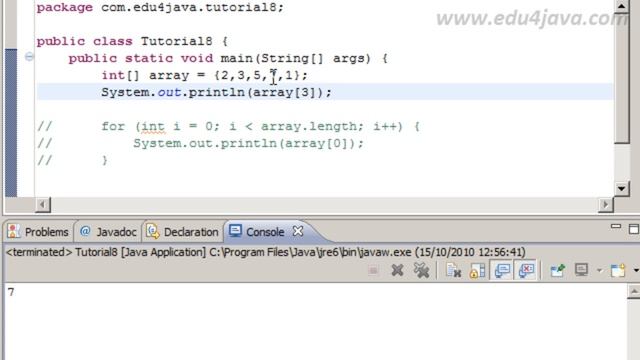Click italic 'out' in System.out.println

[x=169, y=93]
